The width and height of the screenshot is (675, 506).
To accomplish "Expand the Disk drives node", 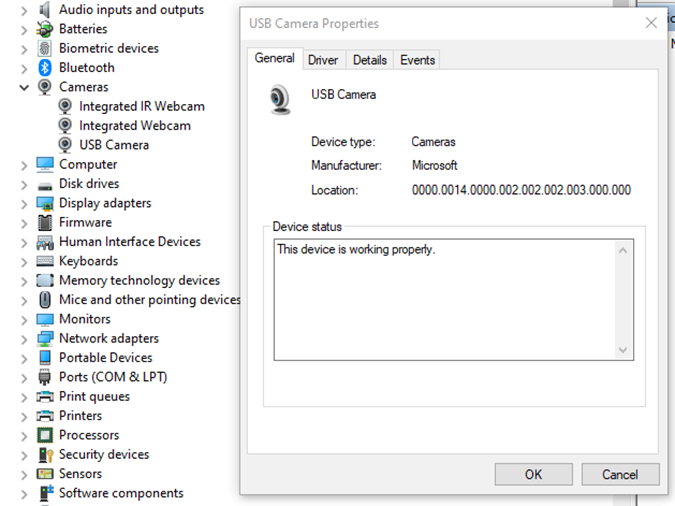I will tap(24, 185).
